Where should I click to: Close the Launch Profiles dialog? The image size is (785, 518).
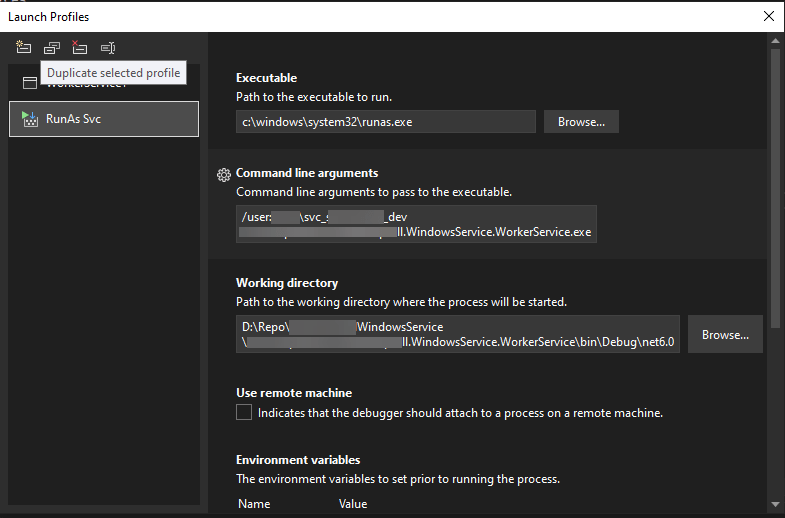769,16
